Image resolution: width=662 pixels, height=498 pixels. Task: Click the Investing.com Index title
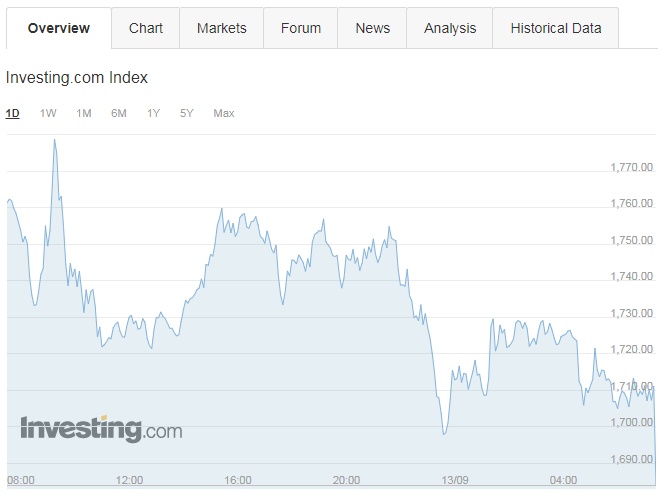point(77,77)
